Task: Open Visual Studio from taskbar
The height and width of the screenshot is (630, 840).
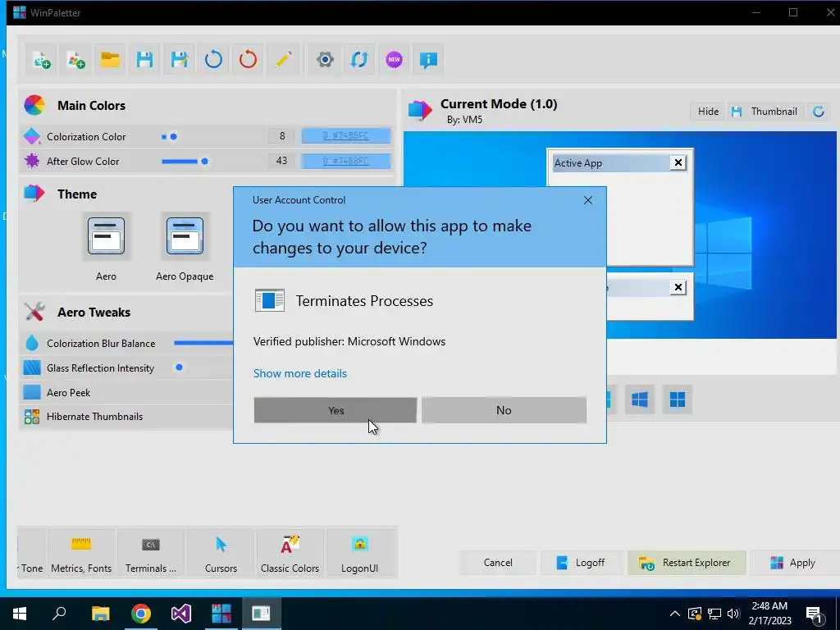Action: click(x=181, y=614)
